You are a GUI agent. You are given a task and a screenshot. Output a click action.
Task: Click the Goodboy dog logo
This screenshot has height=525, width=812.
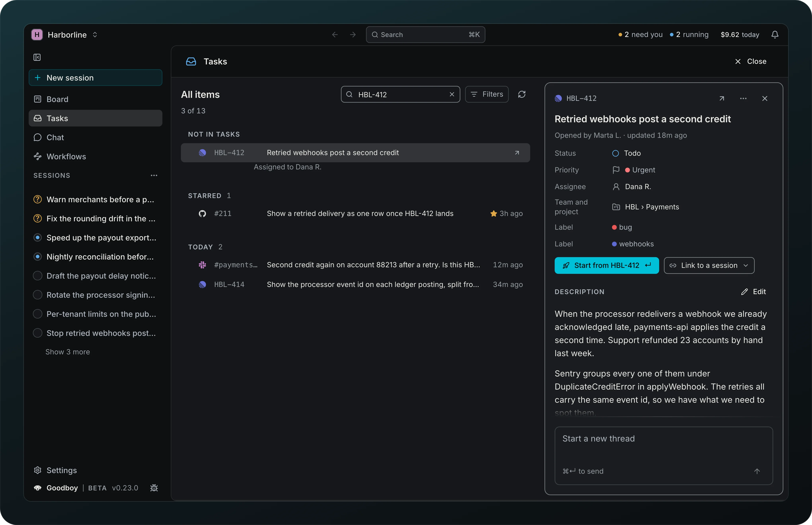coord(38,488)
